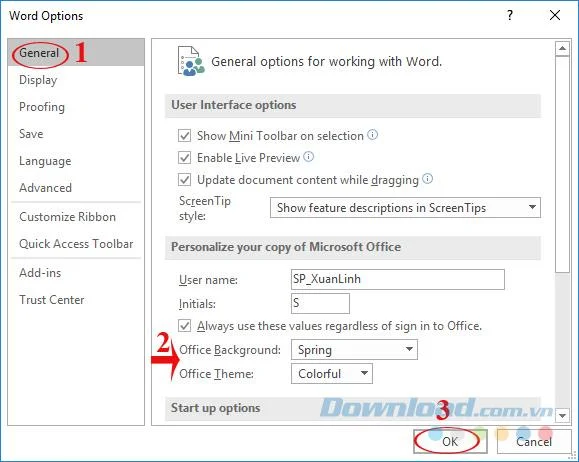Toggle Always use these values checkbox
This screenshot has height=462, width=579.
[184, 326]
